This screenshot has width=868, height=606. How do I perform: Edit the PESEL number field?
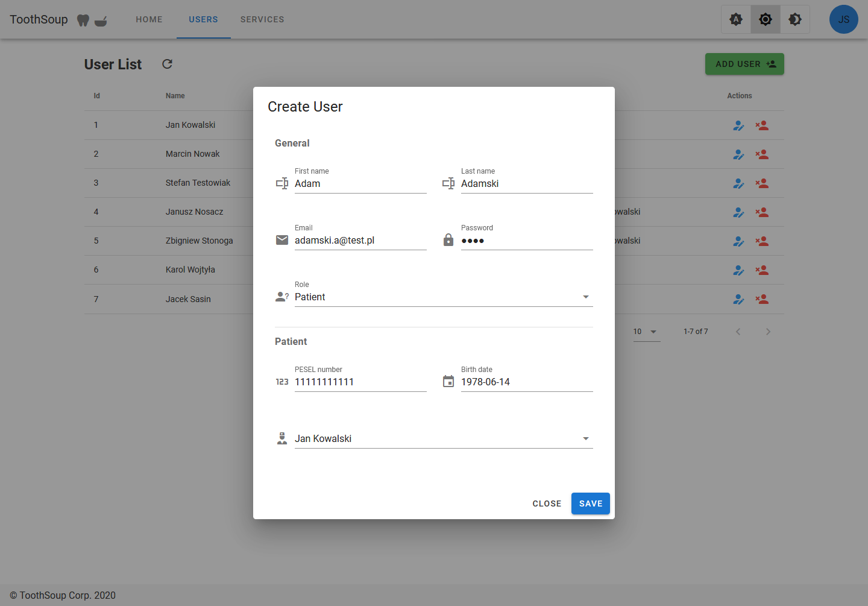[360, 382]
